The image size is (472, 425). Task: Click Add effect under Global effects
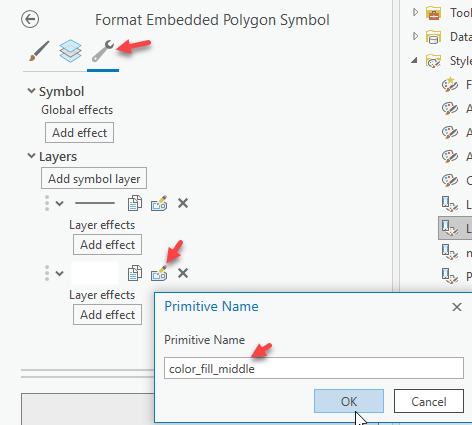click(79, 133)
